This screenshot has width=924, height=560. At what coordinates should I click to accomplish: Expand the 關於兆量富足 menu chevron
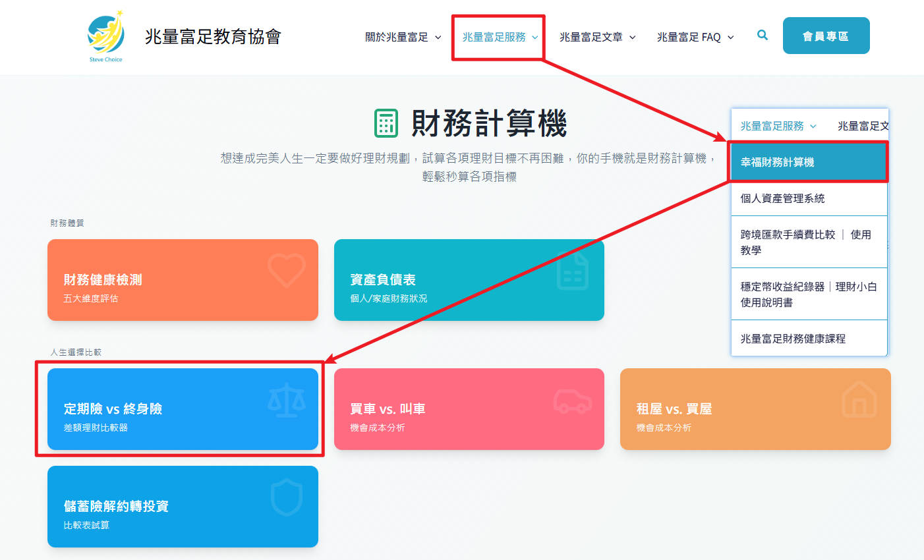(x=438, y=38)
